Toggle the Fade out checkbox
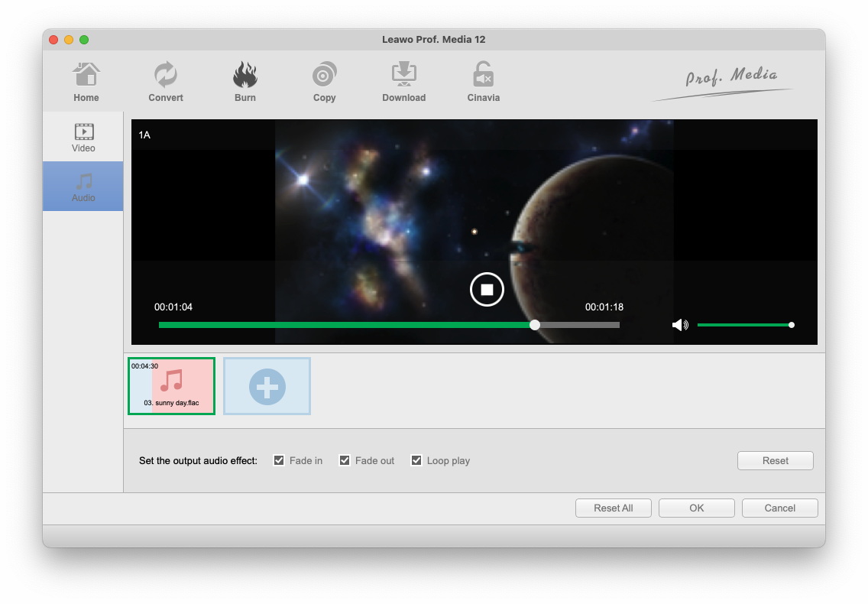Screen dimensions: 868x604 pyautogui.click(x=345, y=460)
